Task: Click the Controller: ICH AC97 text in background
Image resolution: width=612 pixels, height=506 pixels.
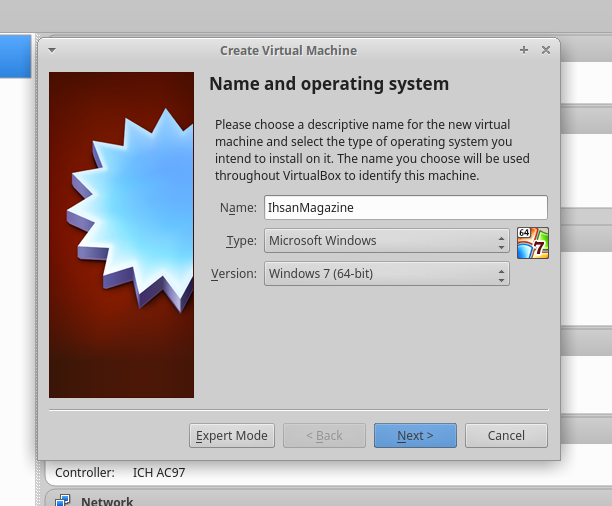Action: pyautogui.click(x=120, y=472)
